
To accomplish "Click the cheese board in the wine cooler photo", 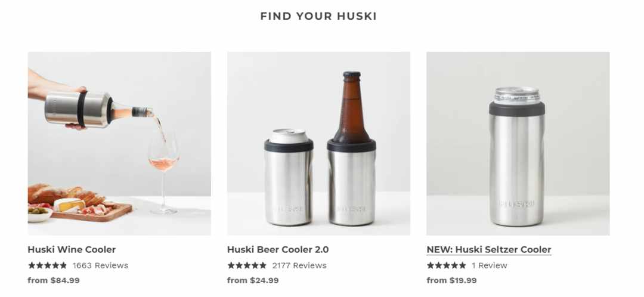I will [x=80, y=203].
